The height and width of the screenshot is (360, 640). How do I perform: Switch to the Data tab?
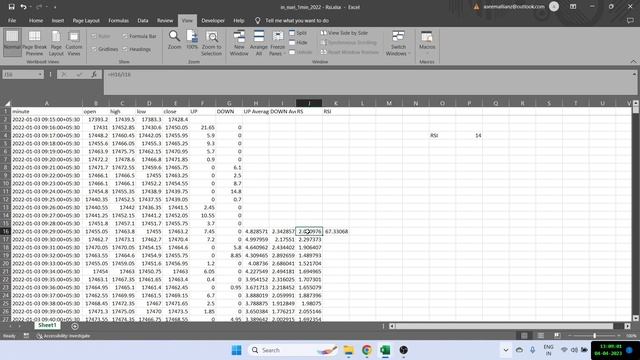(143, 20)
